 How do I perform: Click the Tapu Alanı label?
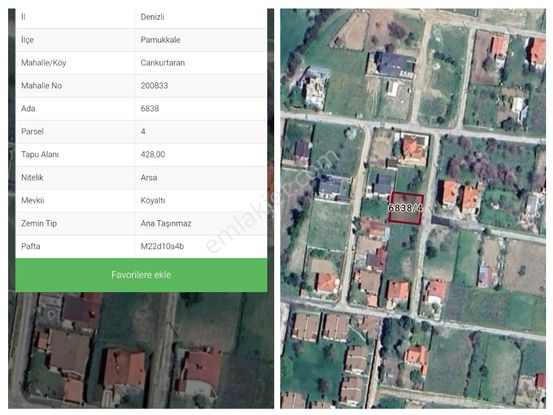click(40, 154)
